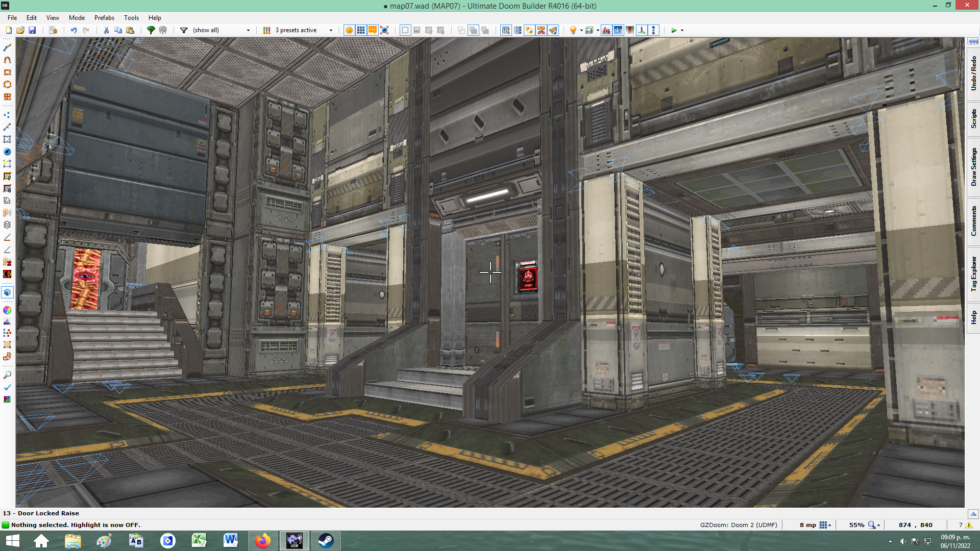Switch to Sectors mode icon

(x=7, y=139)
